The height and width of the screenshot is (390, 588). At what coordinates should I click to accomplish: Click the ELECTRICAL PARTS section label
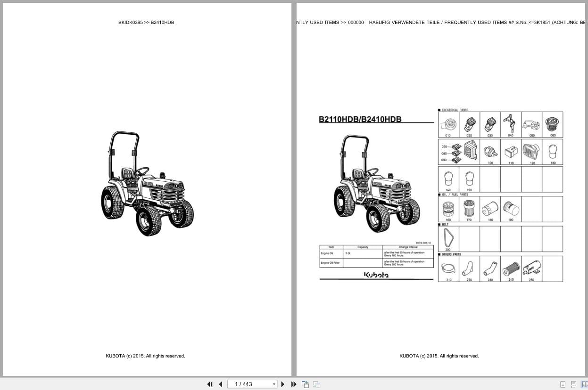(455, 110)
